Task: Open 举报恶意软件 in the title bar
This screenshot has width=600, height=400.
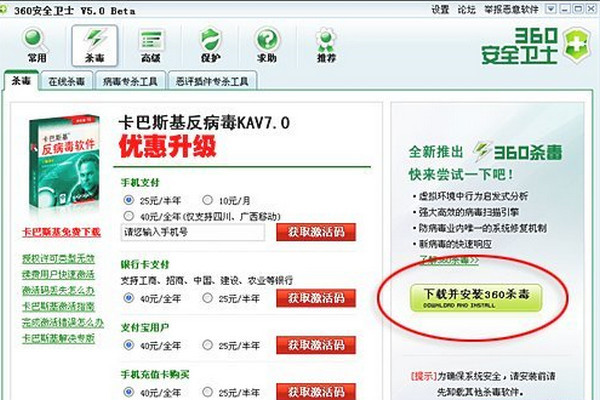Action: (x=511, y=10)
